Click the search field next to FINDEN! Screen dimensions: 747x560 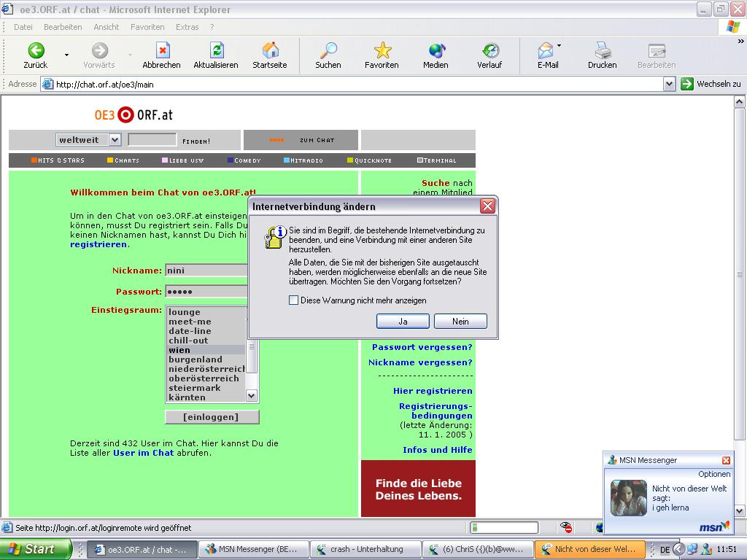[x=152, y=140]
